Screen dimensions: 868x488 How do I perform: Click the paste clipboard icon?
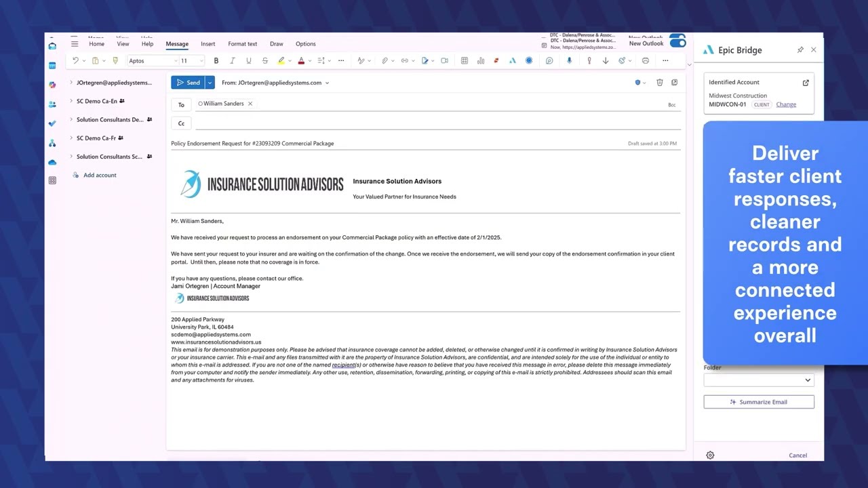coord(95,61)
